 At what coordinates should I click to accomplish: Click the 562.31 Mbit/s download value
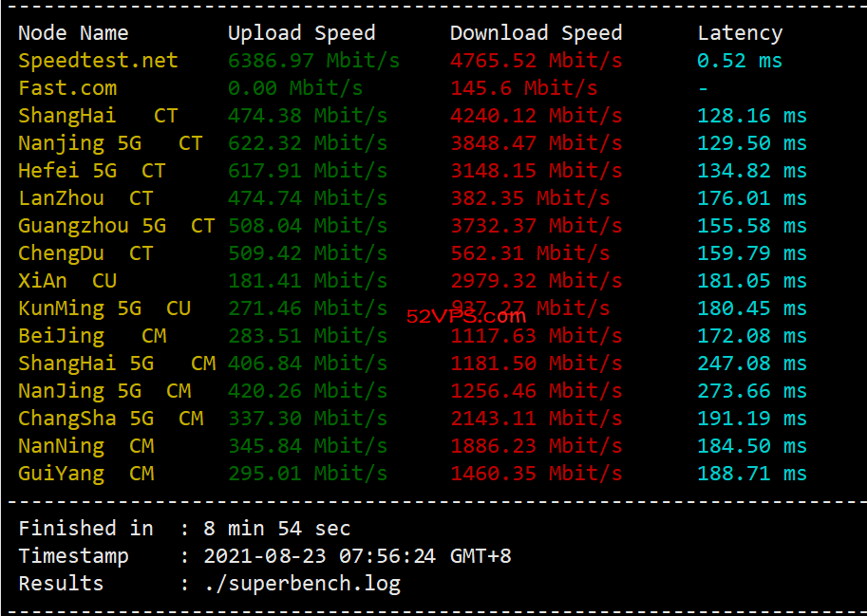point(530,253)
